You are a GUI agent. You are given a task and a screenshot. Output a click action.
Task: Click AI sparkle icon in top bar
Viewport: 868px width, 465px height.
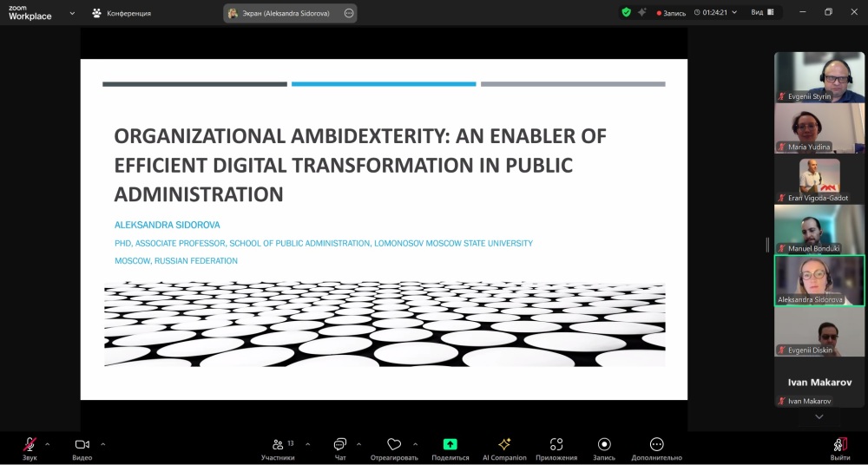pyautogui.click(x=642, y=12)
